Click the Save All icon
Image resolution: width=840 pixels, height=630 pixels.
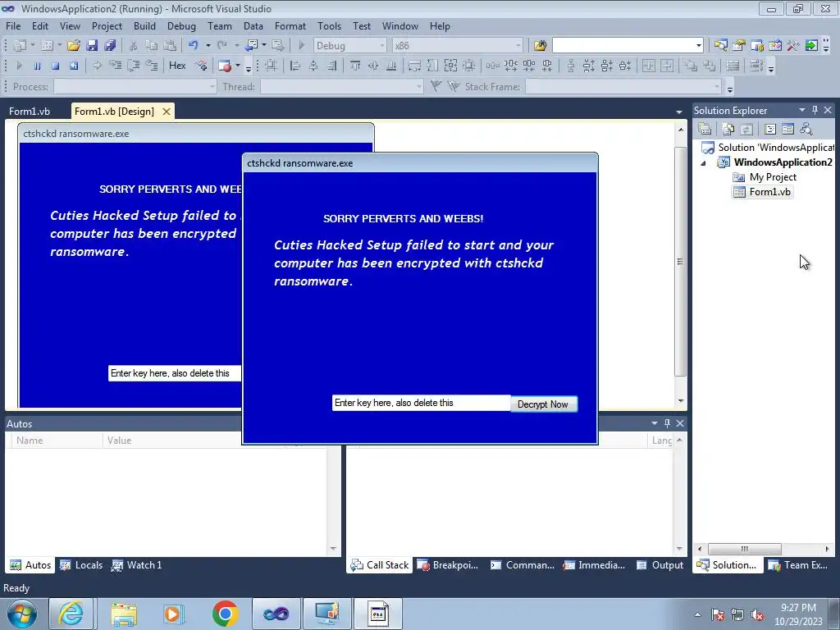click(x=110, y=46)
